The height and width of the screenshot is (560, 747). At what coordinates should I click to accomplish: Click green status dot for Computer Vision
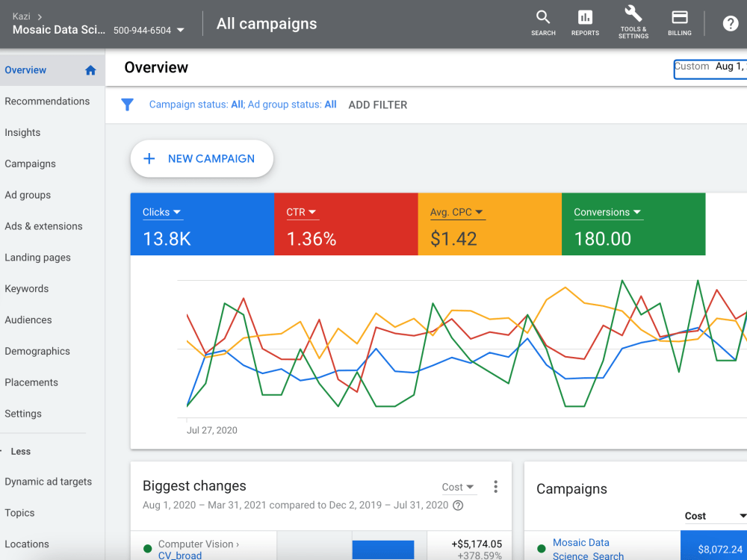148,548
